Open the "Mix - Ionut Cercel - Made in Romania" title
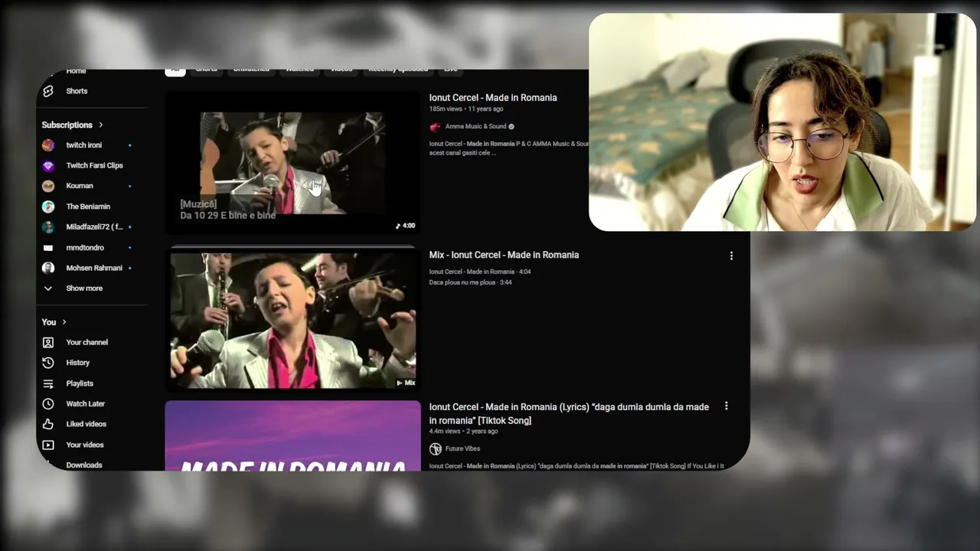 [504, 255]
